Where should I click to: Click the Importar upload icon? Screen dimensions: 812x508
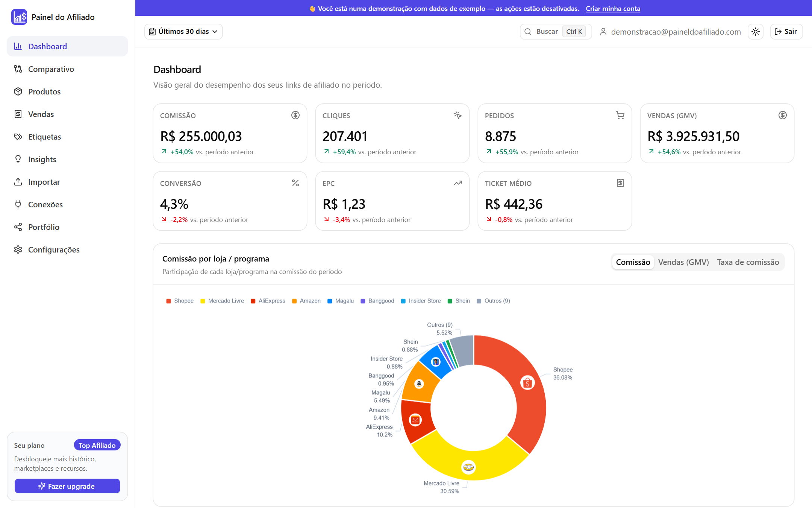point(18,182)
